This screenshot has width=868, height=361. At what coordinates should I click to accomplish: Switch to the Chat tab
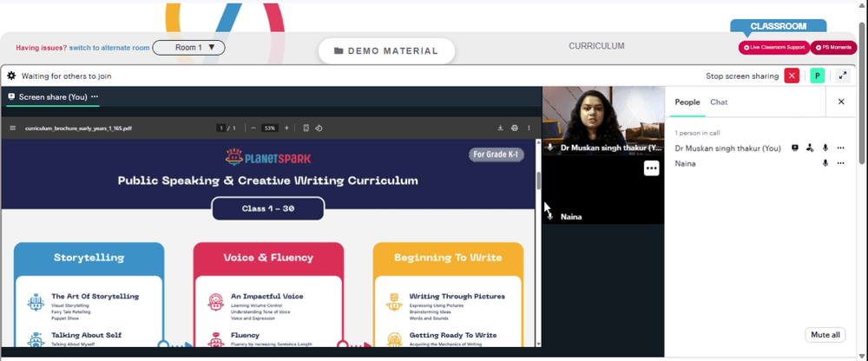(x=719, y=102)
